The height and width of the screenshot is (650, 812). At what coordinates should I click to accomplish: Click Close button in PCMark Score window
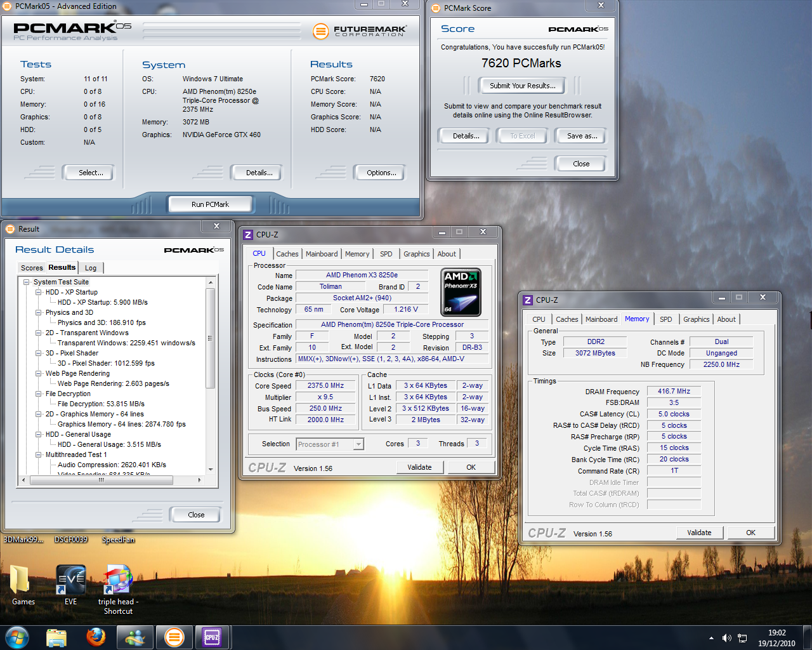[581, 164]
